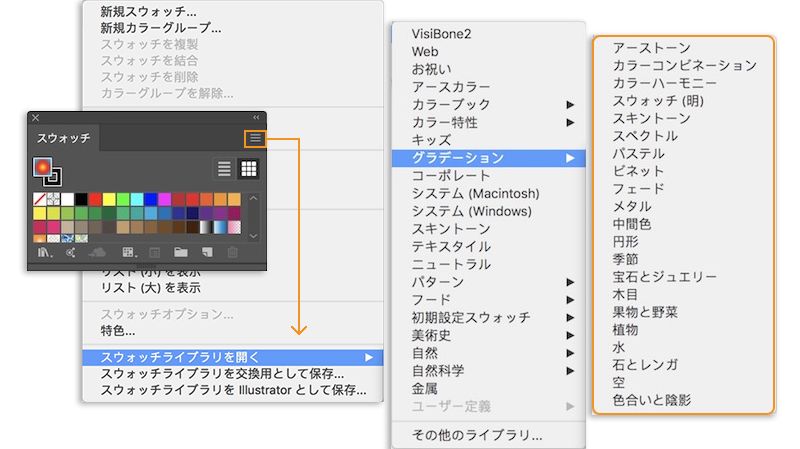The image size is (800, 449).
Task: Expand the フード submenu arrow
Action: click(x=570, y=300)
